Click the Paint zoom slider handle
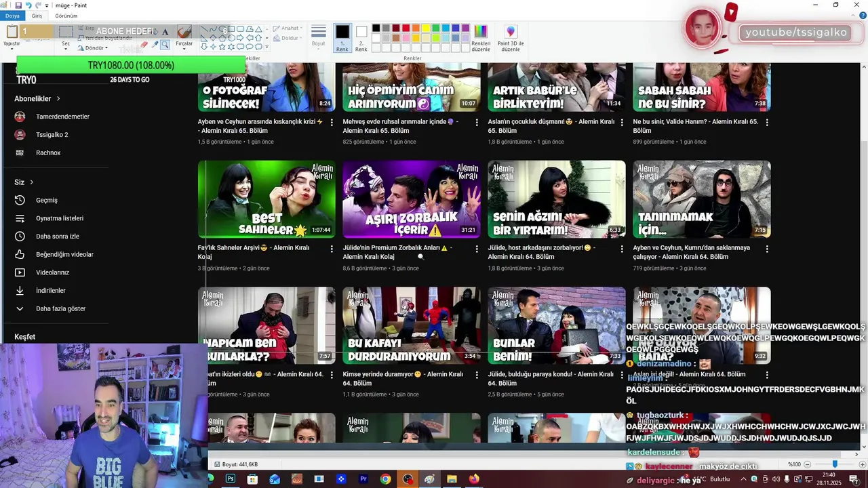The image size is (868, 488). [x=835, y=464]
